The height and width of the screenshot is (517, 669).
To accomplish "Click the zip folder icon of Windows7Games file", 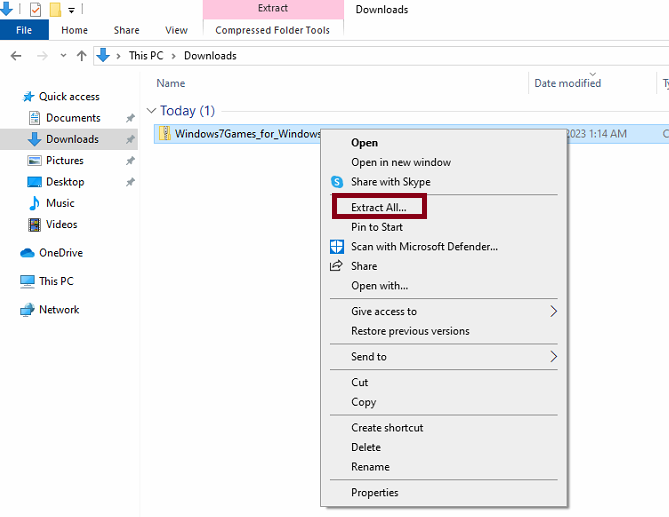I will (165, 134).
